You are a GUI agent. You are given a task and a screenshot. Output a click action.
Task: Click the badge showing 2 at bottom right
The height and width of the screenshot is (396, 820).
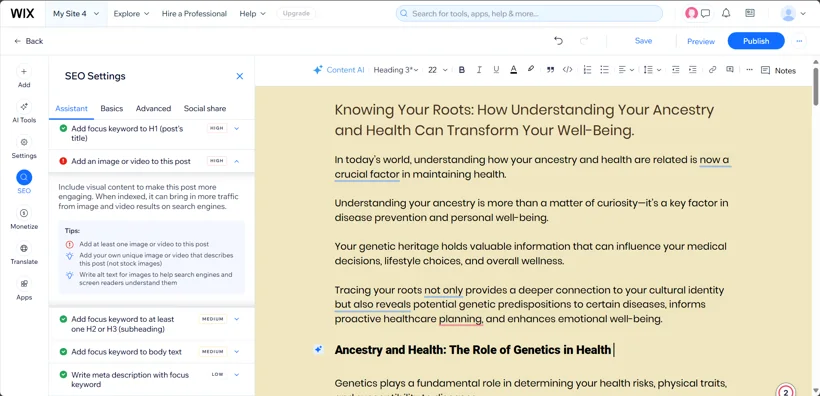(785, 390)
